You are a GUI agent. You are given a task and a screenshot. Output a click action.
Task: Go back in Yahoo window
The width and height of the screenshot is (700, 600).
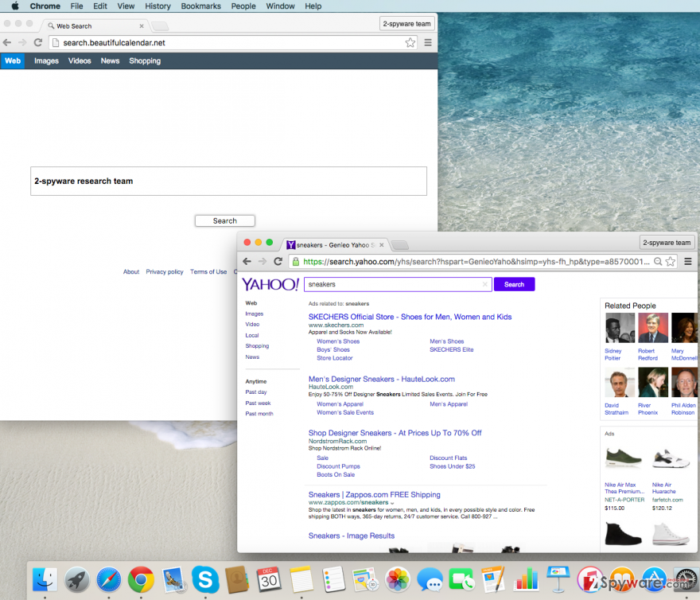[247, 261]
